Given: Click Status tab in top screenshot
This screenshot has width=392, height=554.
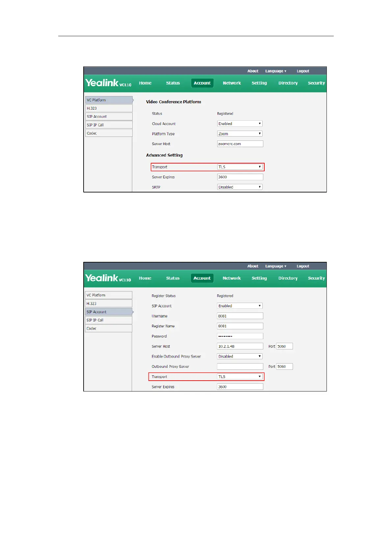Looking at the screenshot, I should (173, 83).
